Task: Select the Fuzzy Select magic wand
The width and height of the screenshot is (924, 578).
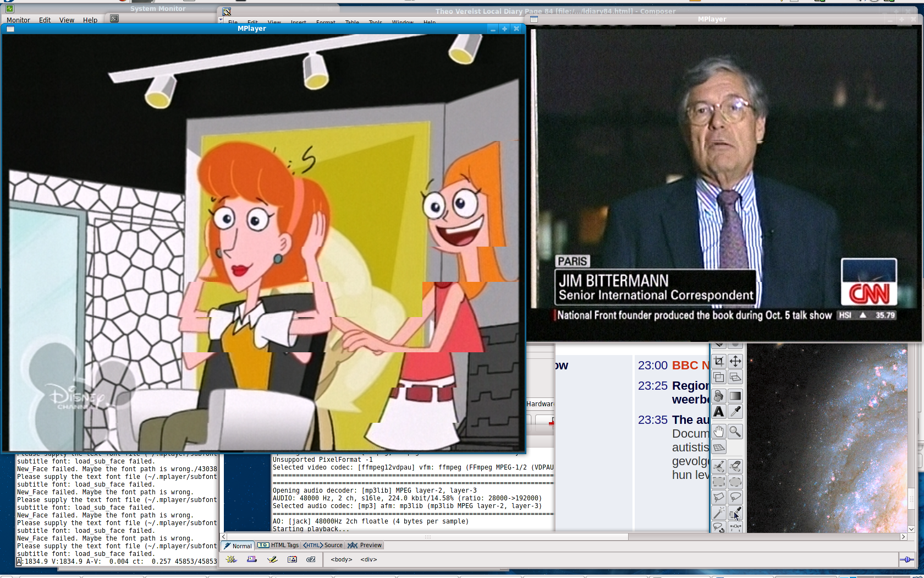Action: [x=719, y=514]
